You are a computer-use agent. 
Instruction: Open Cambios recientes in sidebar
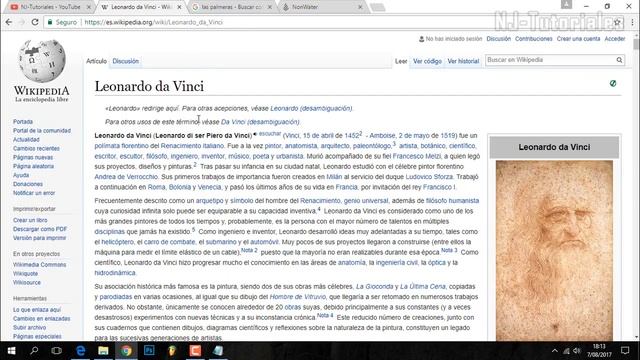(x=36, y=149)
